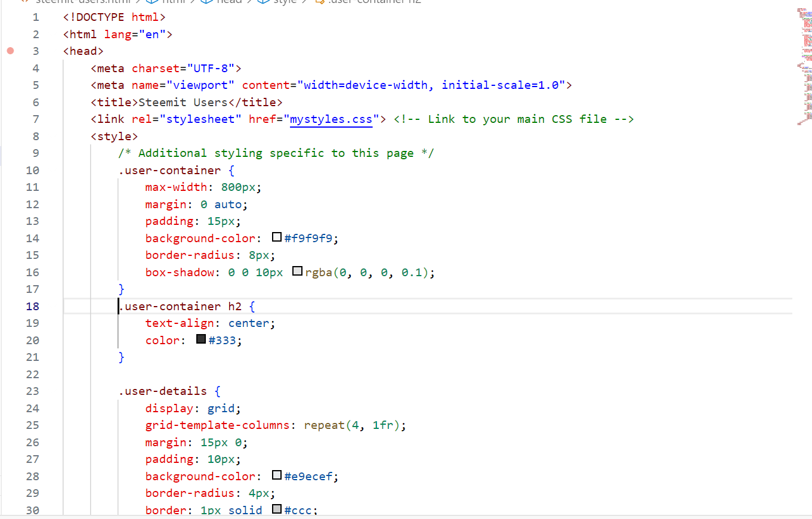Follow the mystyles.css stylesheet link

tap(331, 119)
